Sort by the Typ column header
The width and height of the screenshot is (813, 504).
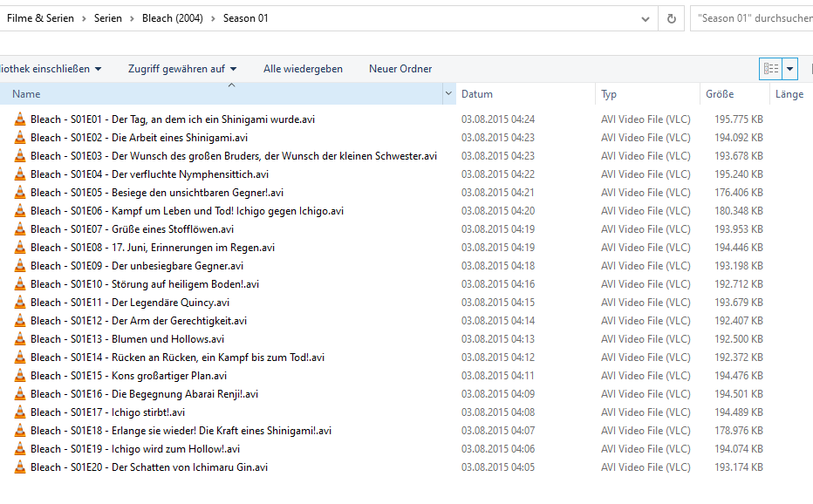(647, 94)
